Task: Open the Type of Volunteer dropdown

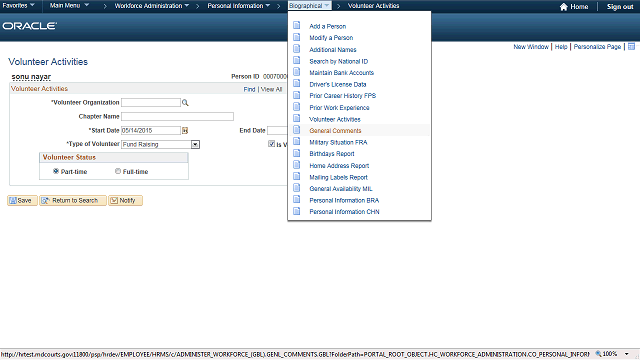Action: 196,144
